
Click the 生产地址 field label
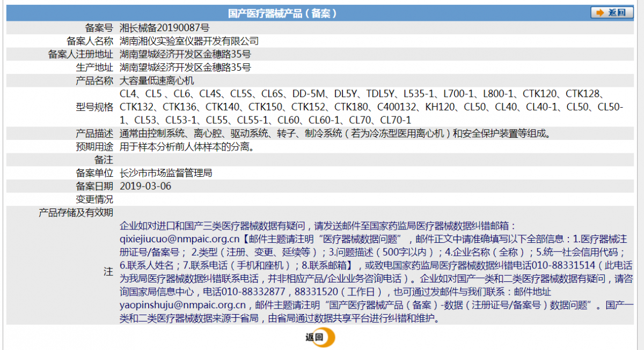pyautogui.click(x=94, y=68)
